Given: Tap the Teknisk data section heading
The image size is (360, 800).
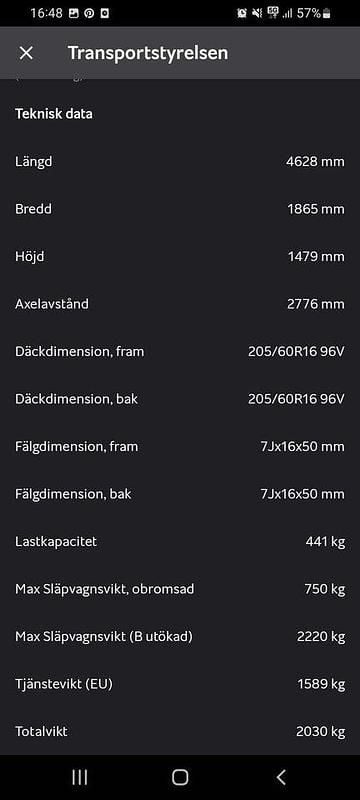Looking at the screenshot, I should pyautogui.click(x=54, y=113).
